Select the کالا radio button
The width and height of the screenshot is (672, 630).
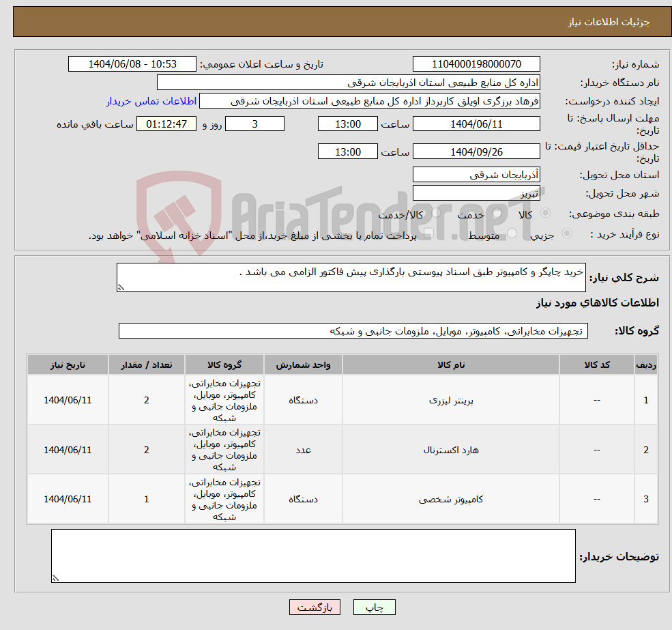(546, 213)
